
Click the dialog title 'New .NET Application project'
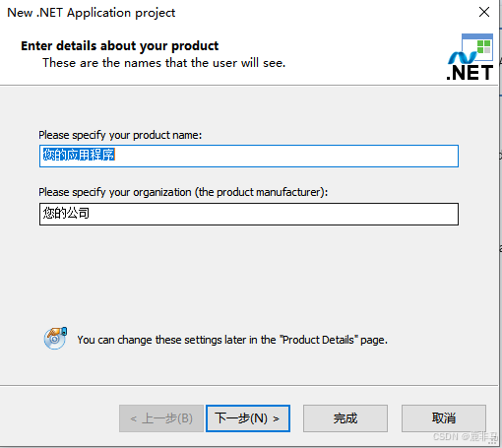(x=92, y=13)
